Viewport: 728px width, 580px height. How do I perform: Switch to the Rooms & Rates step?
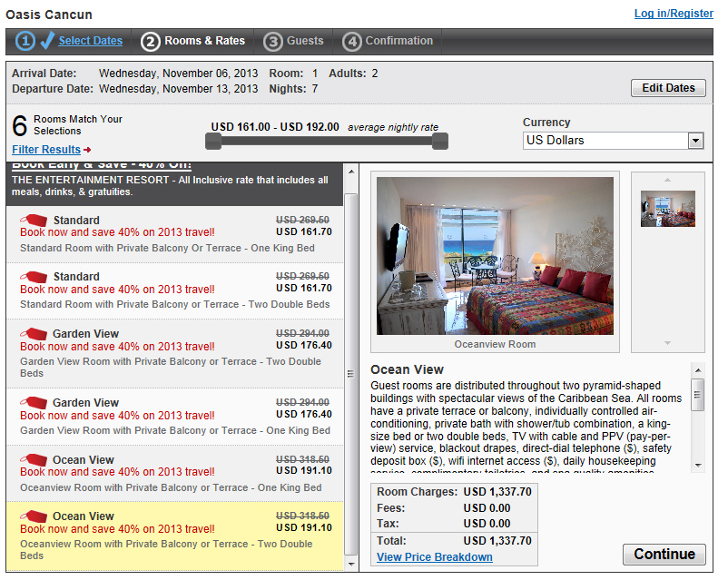[205, 41]
